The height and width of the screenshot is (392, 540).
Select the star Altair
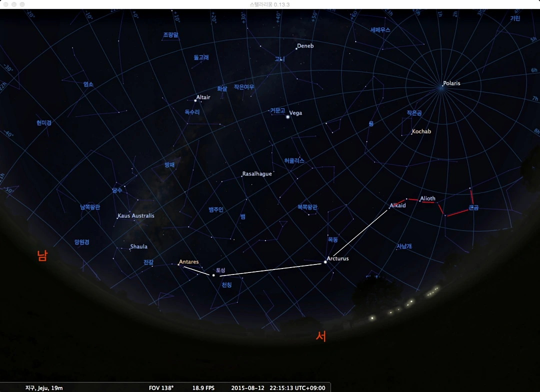[x=195, y=100]
